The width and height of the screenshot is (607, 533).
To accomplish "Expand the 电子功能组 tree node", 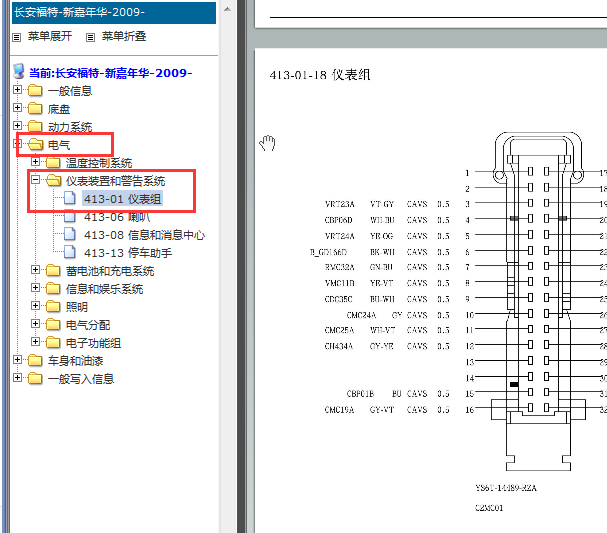I will pyautogui.click(x=35, y=341).
